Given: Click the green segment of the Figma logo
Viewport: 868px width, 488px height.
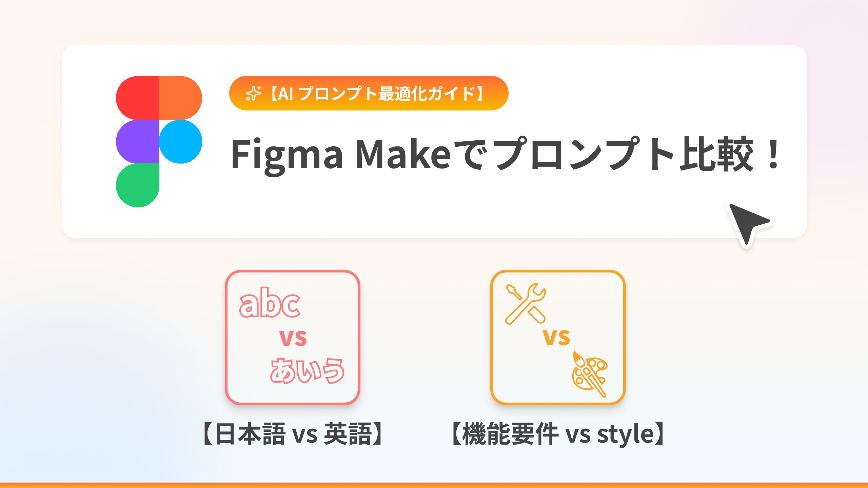Looking at the screenshot, I should 137,185.
